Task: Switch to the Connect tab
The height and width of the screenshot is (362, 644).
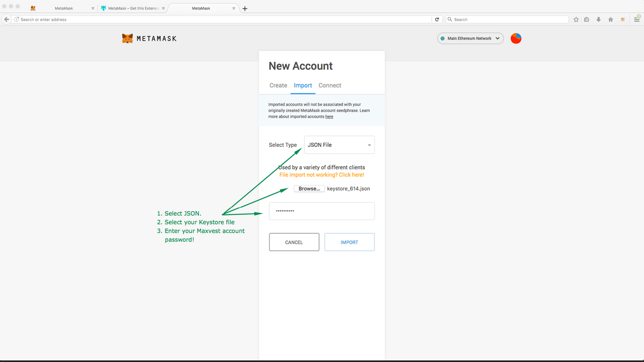Action: point(330,85)
